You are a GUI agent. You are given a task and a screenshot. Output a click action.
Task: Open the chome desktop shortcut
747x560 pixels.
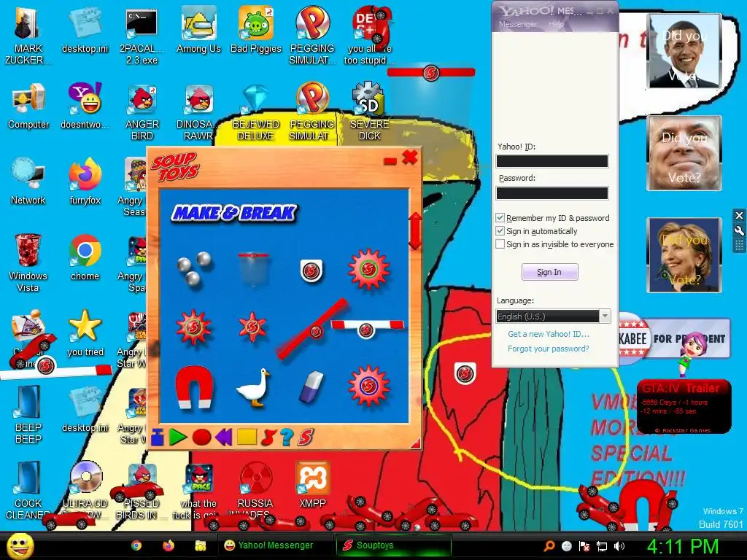tap(85, 257)
